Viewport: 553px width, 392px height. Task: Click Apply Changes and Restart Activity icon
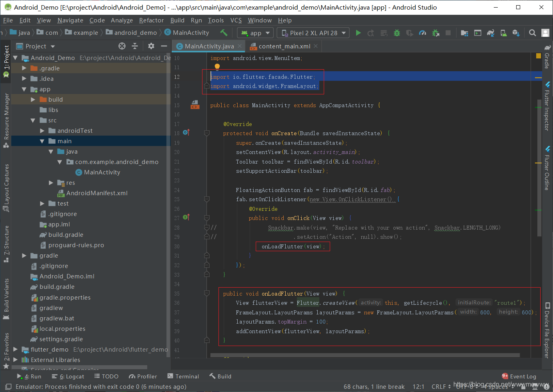pos(371,33)
